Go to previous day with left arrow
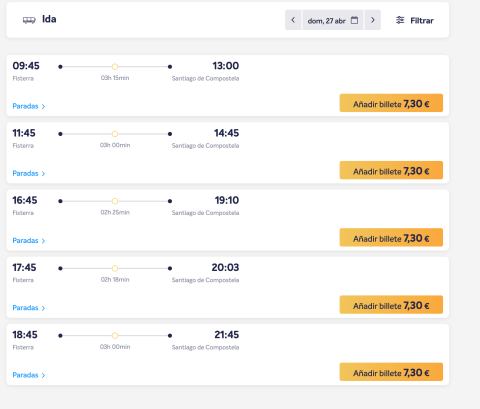 pos(293,20)
